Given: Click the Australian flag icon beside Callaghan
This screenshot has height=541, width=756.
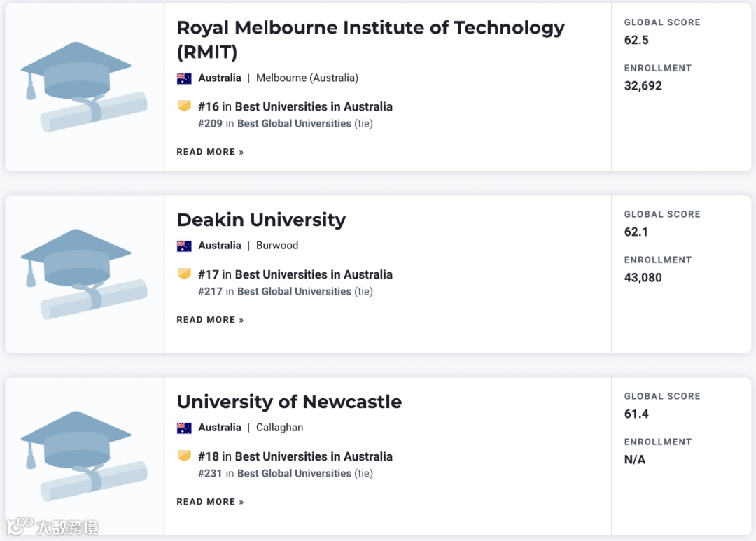Looking at the screenshot, I should coord(184,428).
